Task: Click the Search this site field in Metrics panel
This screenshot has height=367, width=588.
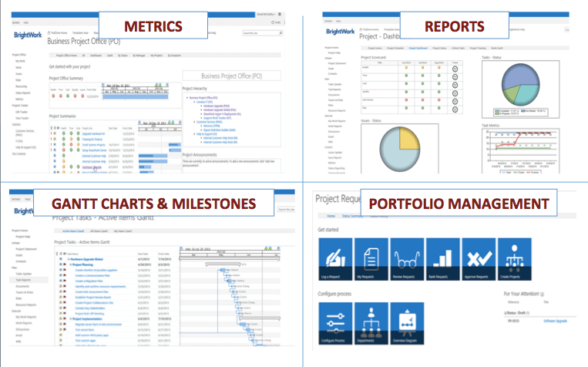Action: (263, 33)
